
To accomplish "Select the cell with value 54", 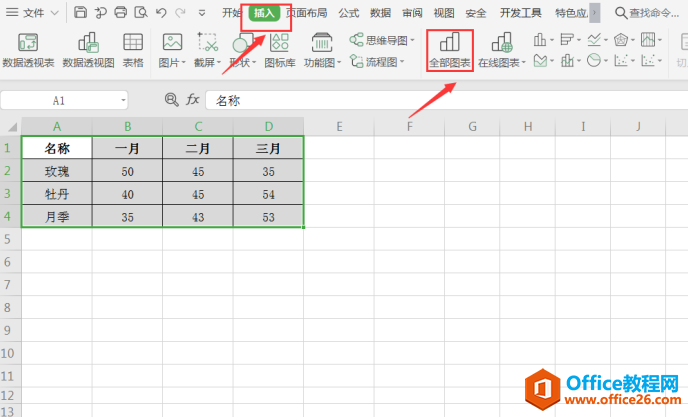I will pyautogui.click(x=269, y=194).
